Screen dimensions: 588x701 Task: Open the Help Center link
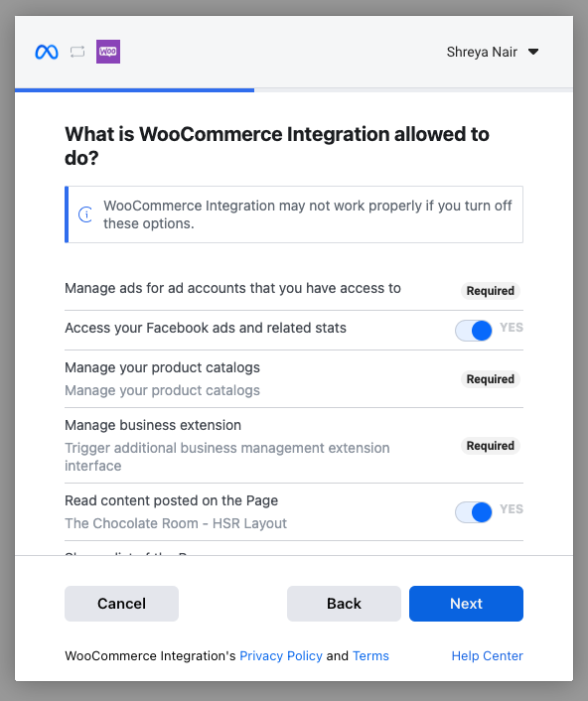(487, 656)
